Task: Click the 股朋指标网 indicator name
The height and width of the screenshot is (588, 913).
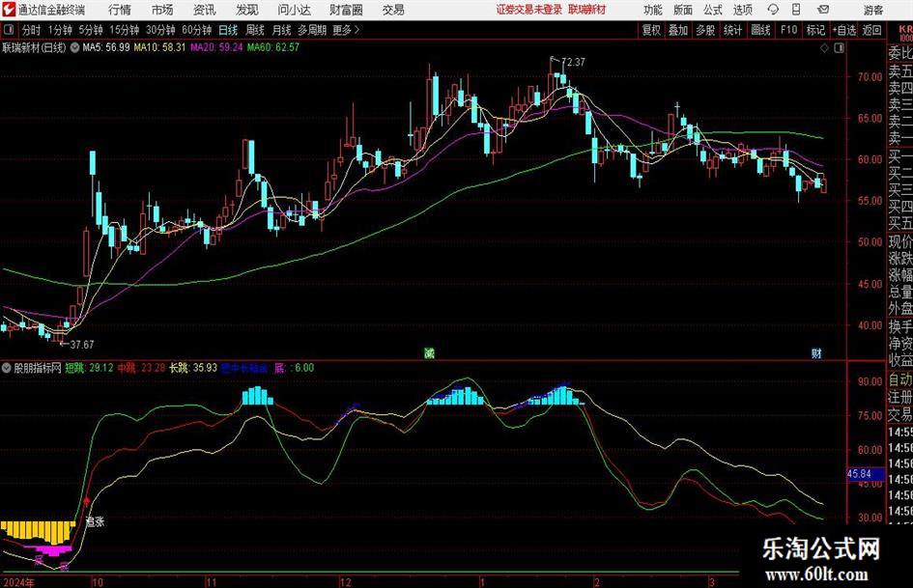Action: pos(38,368)
